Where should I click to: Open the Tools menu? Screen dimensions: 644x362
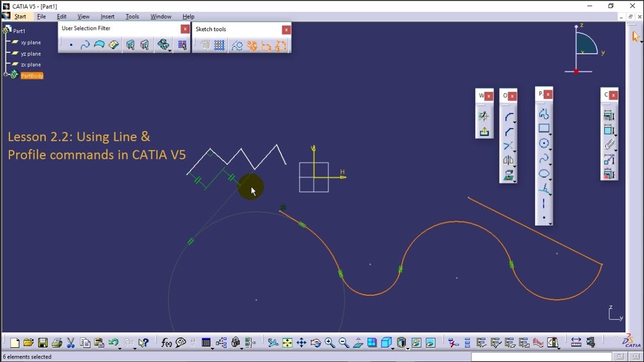click(132, 17)
